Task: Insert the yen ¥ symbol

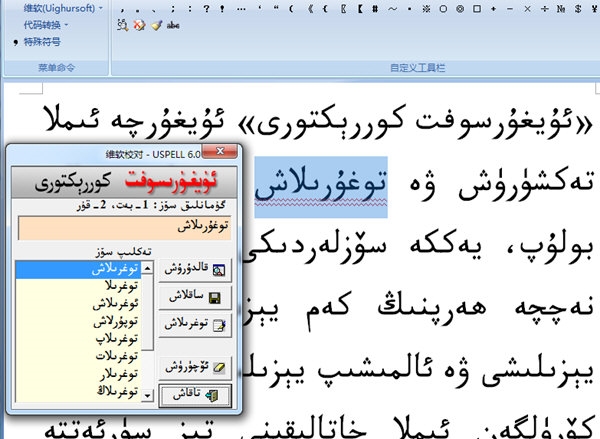Action: pos(594,9)
